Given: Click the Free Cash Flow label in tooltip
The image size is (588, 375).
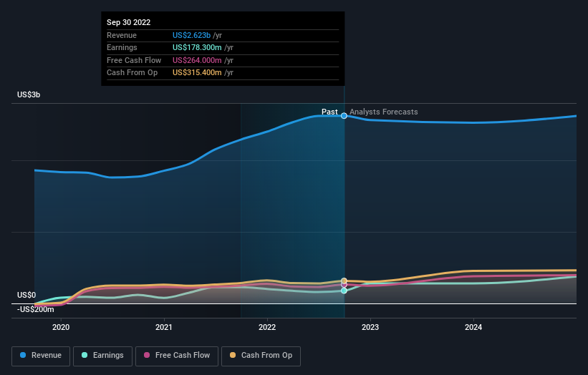Looking at the screenshot, I should tap(134, 60).
